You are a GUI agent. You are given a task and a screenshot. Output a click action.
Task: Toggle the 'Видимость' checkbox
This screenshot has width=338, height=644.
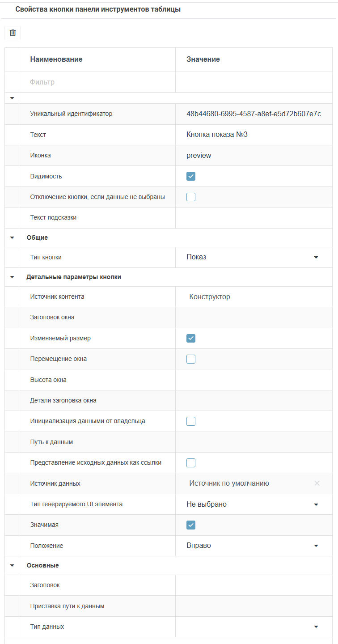pos(191,176)
